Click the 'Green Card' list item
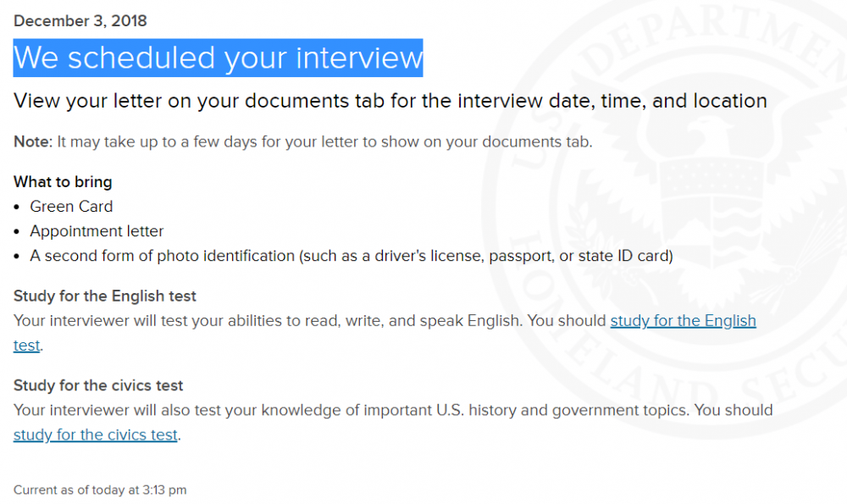Screen dimensions: 847x504 coord(71,207)
